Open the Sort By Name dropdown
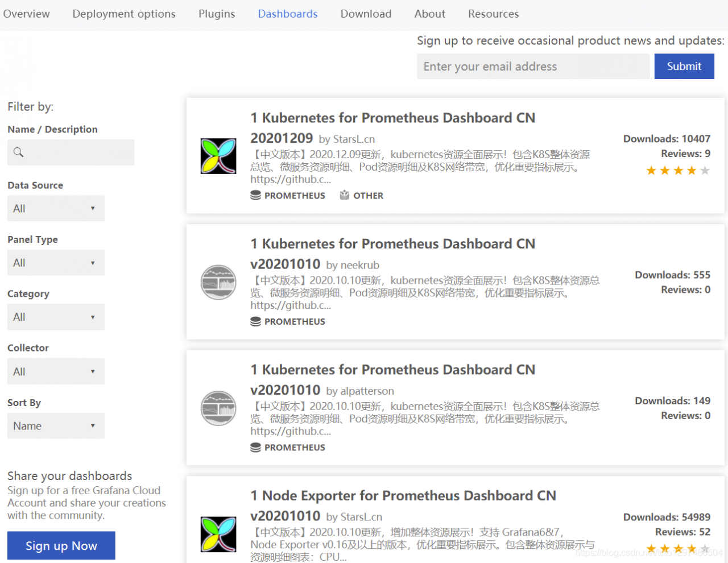The width and height of the screenshot is (728, 563). [56, 426]
